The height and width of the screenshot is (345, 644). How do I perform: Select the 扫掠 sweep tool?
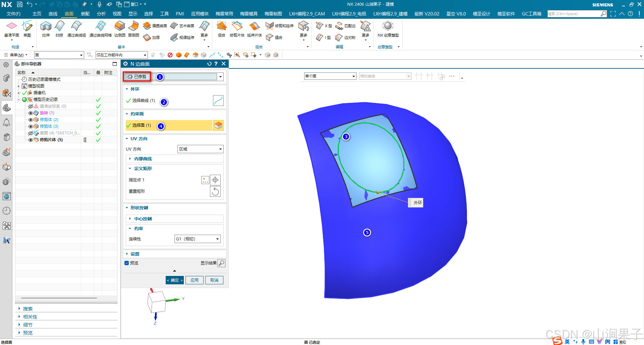coord(59,29)
